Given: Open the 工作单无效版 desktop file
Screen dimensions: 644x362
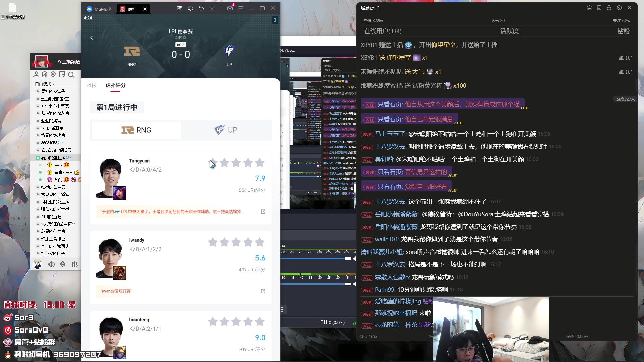Looking at the screenshot, I should pos(13,11).
